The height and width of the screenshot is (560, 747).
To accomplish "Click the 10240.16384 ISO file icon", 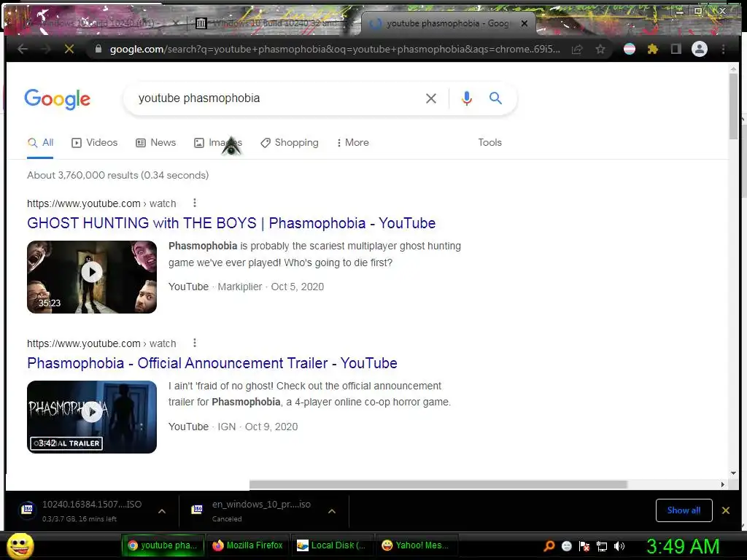I will [x=28, y=510].
